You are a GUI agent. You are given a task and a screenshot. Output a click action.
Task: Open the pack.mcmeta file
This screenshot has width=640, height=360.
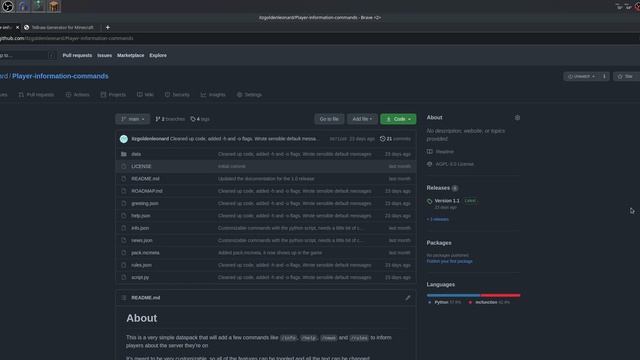pos(145,253)
